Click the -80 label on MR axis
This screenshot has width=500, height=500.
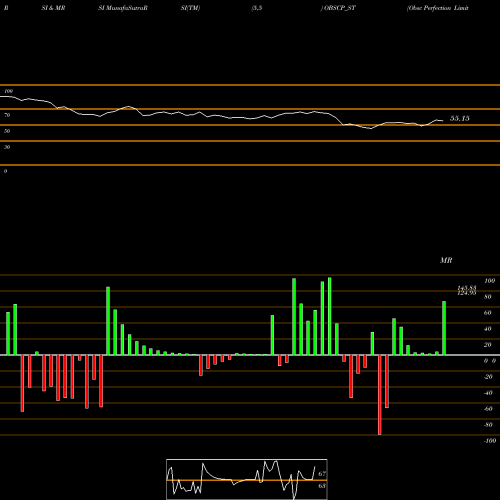click(488, 425)
